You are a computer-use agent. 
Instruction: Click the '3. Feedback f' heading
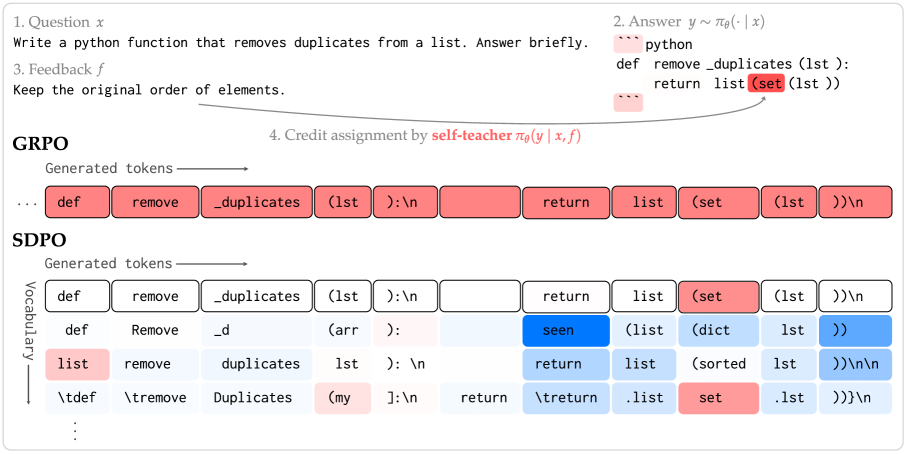tap(58, 69)
